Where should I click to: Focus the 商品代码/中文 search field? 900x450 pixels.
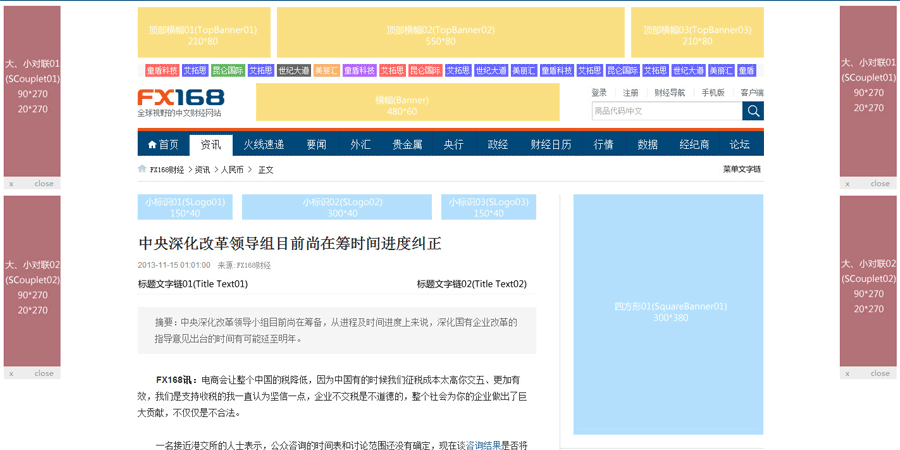click(x=666, y=111)
